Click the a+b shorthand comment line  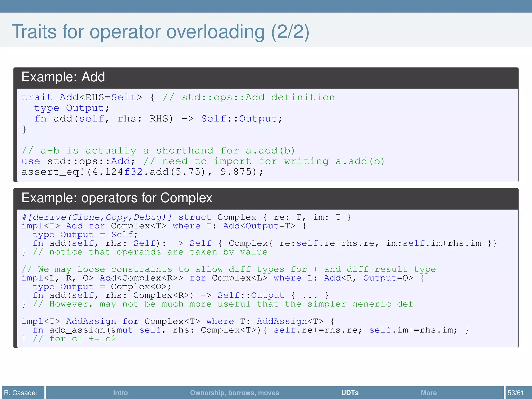click(158, 151)
